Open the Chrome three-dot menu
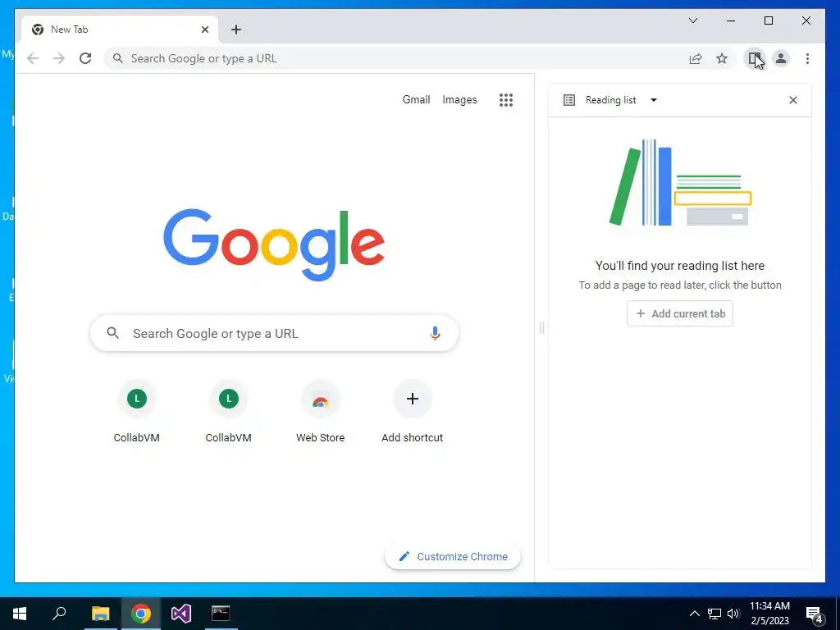Screen dimensions: 840x630 pyautogui.click(x=807, y=58)
